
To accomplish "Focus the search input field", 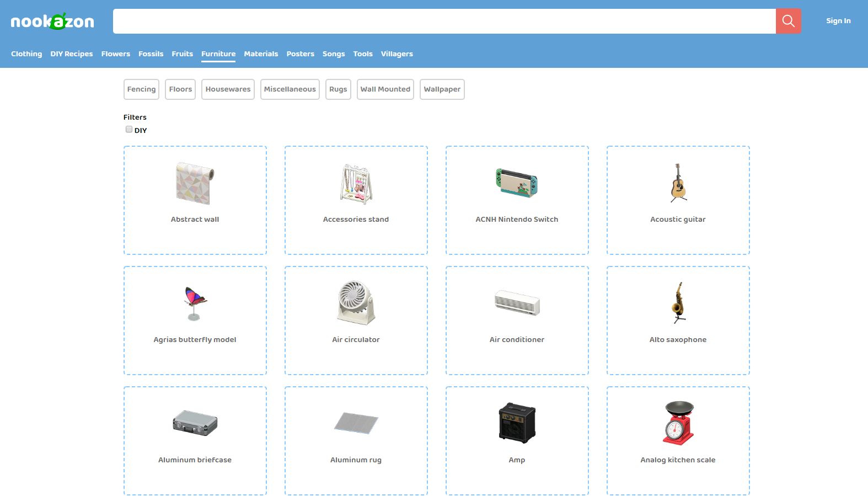I will (x=444, y=21).
